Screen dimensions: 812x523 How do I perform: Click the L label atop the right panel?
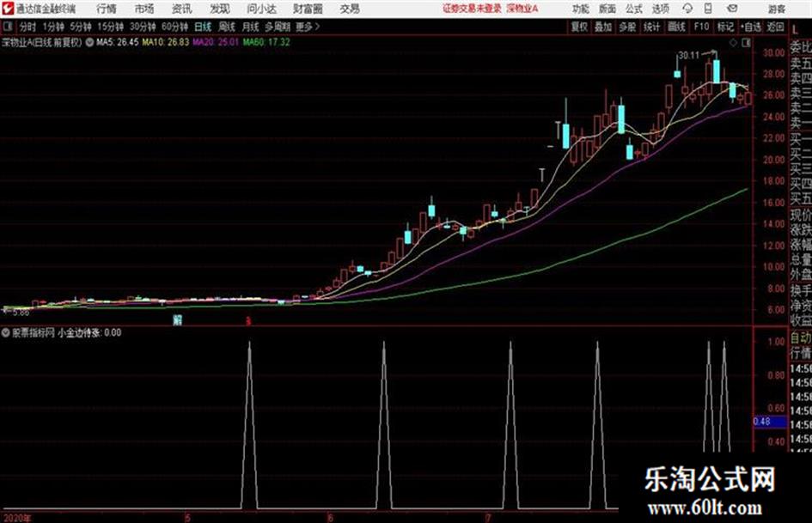[795, 31]
